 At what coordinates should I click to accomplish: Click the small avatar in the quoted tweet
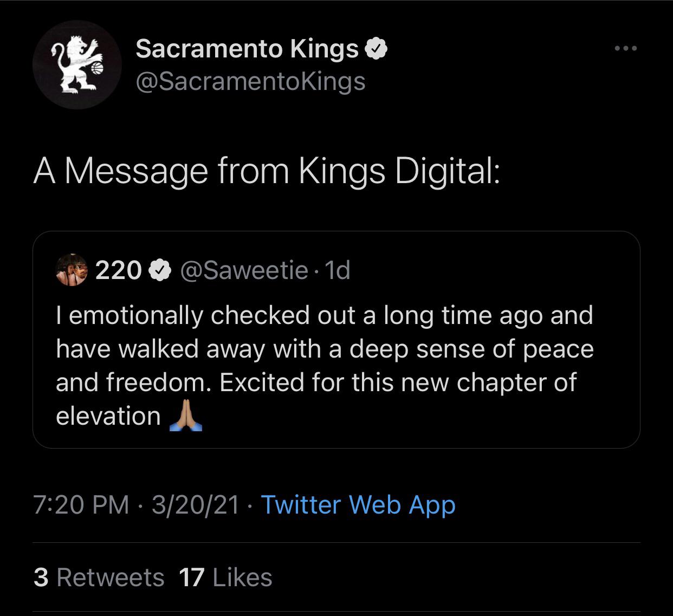point(72,269)
